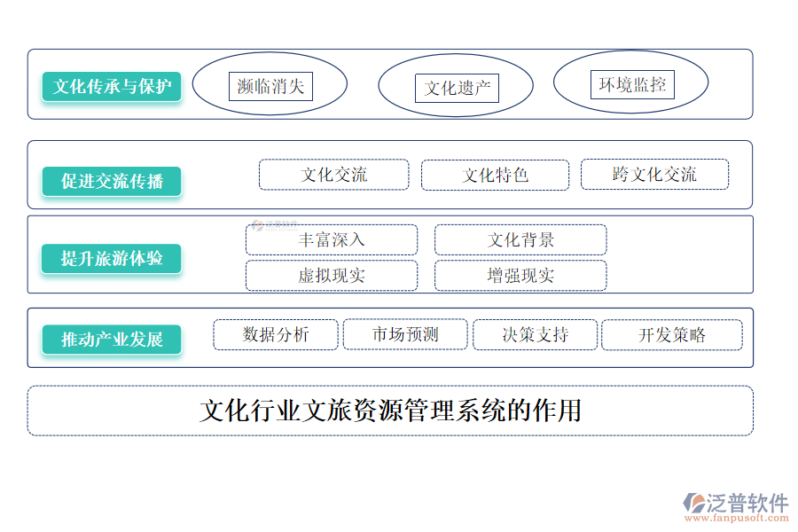Viewport: 798px width, 532px height.
Task: Select the 濒临消失 oval
Action: pyautogui.click(x=270, y=86)
